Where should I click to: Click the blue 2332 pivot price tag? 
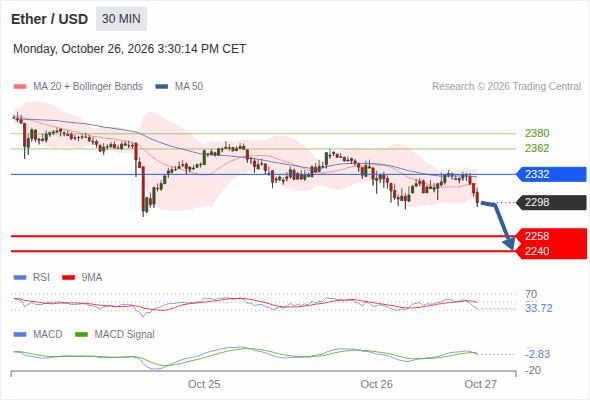click(x=551, y=174)
